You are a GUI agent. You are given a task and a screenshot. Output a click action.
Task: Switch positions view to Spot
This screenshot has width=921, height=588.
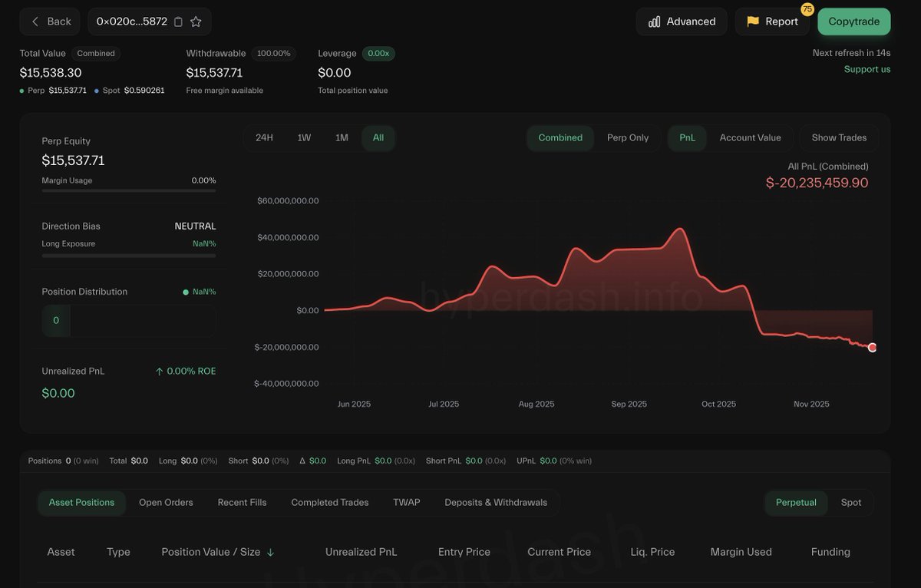click(x=850, y=502)
